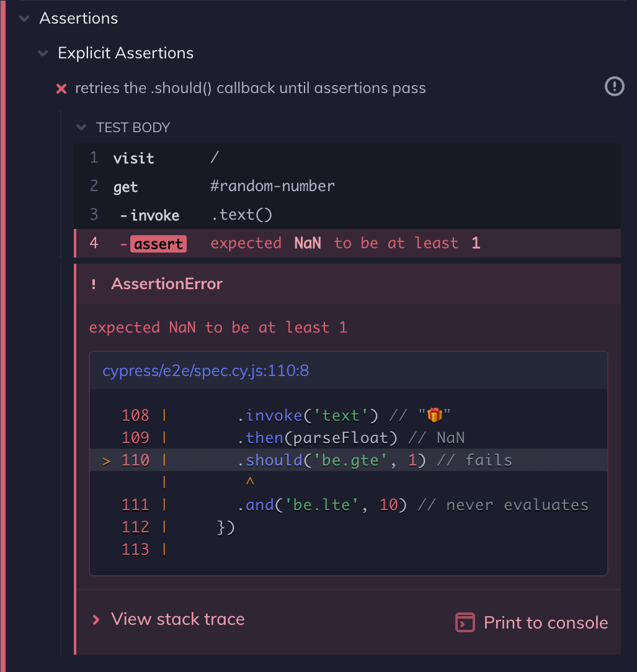Click the Explicit Assertions suite label
The width and height of the screenshot is (637, 672).
tap(125, 53)
